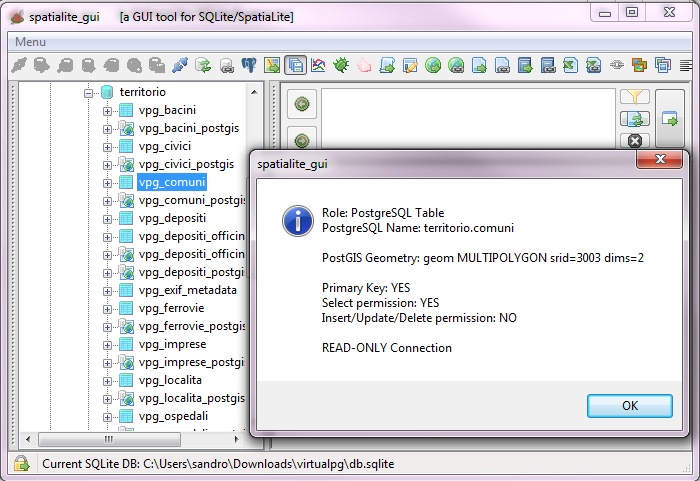This screenshot has width=700, height=481.
Task: Click the blue plug disconnect icon in toolbar
Action: pos(180,66)
